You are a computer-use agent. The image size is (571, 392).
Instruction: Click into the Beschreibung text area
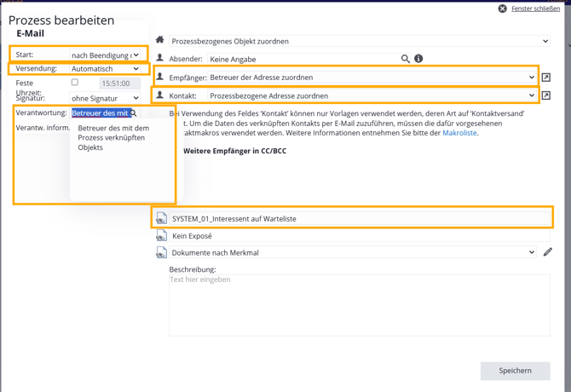click(359, 305)
